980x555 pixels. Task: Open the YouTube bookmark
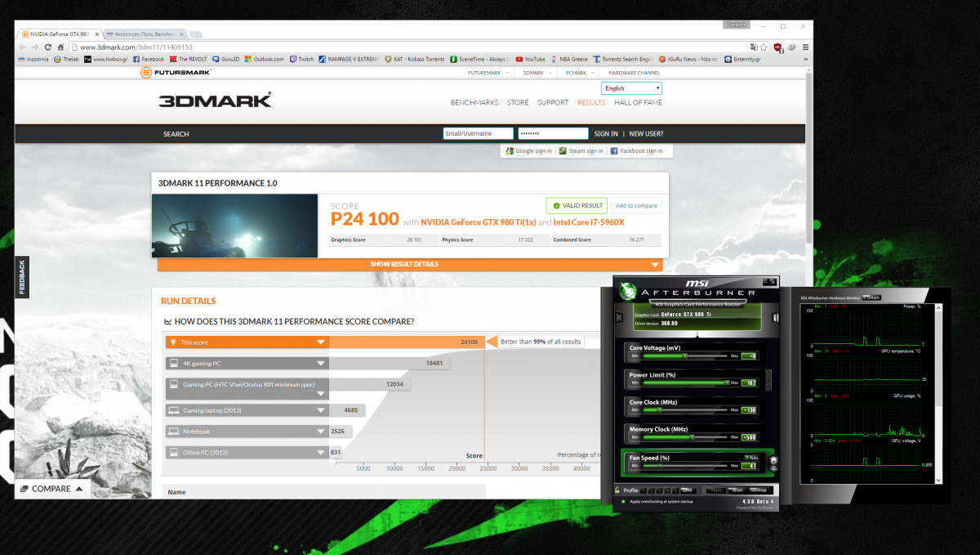point(531,59)
